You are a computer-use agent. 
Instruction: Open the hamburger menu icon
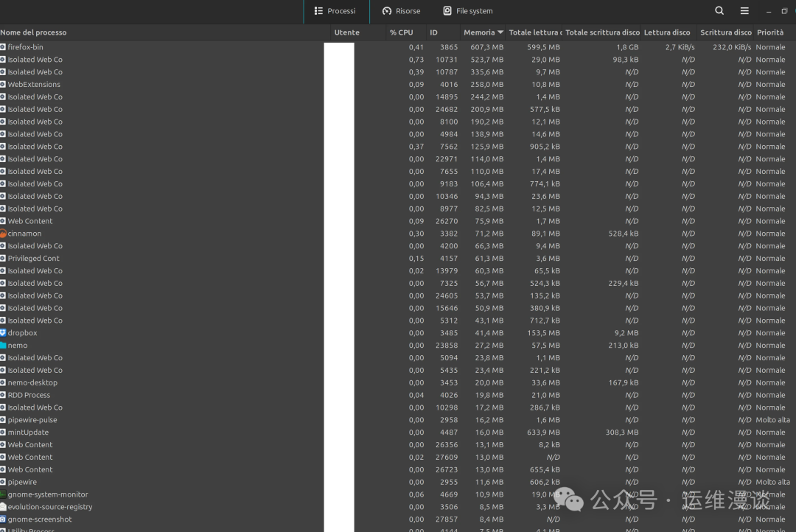744,10
